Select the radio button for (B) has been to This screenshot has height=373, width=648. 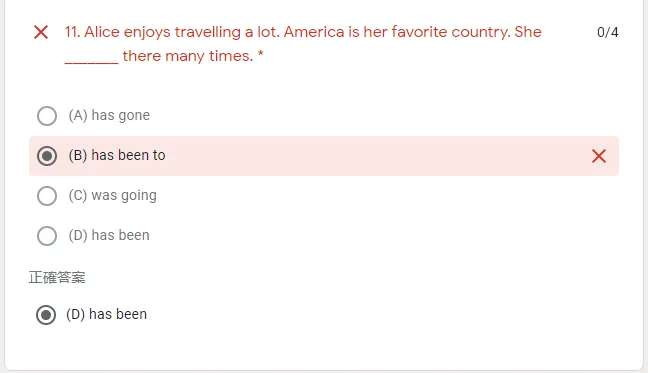47,156
